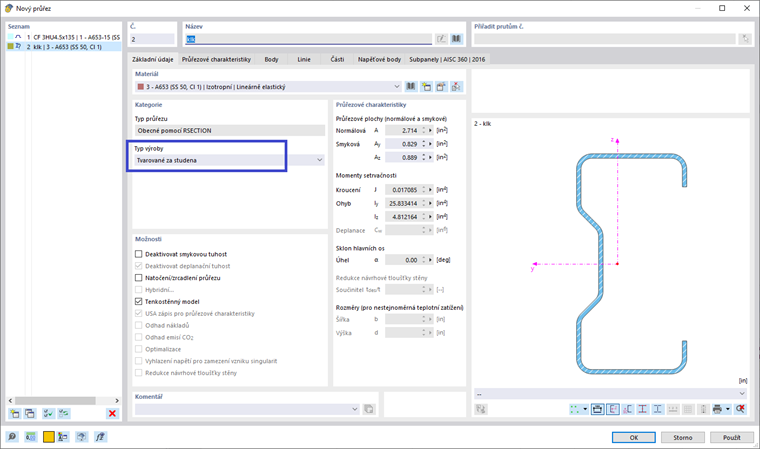
Task: Open the Typ výroby dropdown
Action: pos(319,160)
